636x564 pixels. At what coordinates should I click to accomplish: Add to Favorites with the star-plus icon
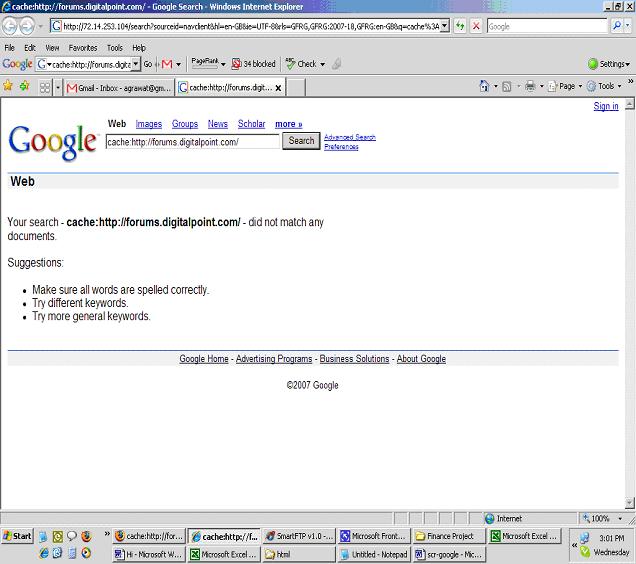coord(25,86)
